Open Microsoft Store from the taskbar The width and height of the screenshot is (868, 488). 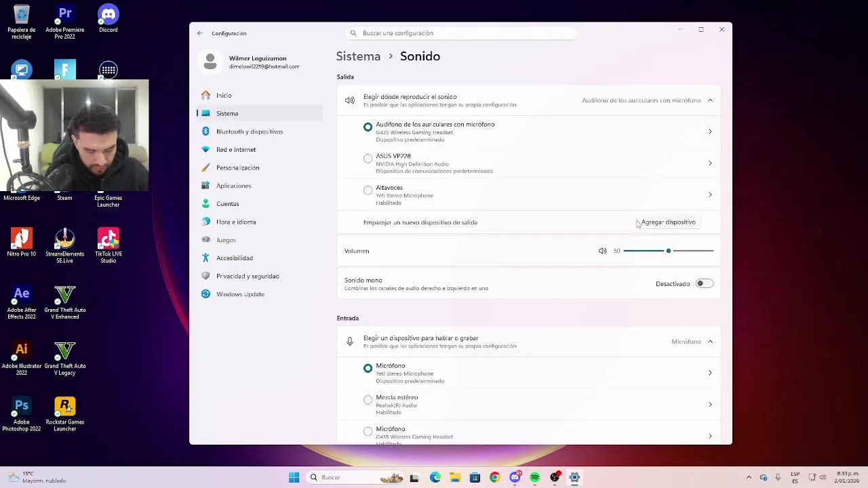pos(475,477)
